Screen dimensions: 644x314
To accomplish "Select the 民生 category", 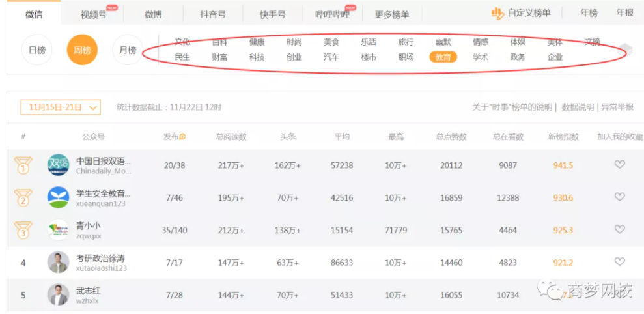I will [x=182, y=57].
